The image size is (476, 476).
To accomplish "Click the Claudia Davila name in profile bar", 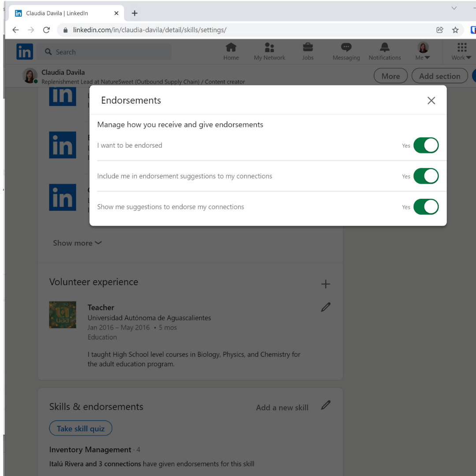I will pyautogui.click(x=63, y=72).
